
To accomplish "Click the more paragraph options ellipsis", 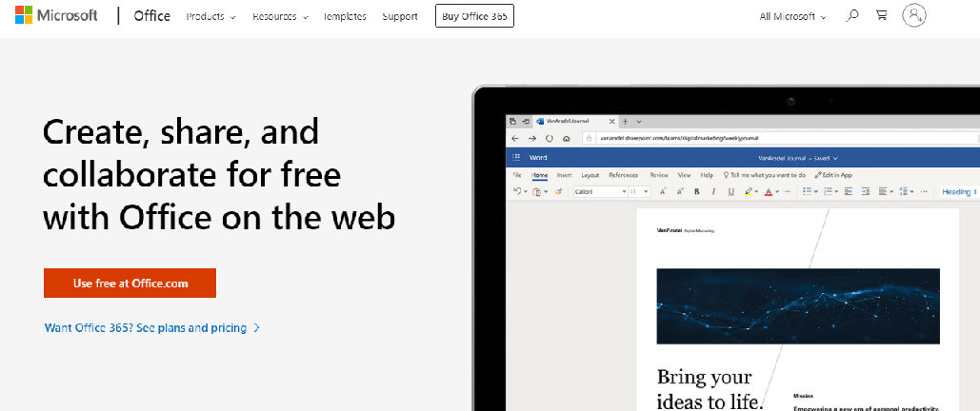I will pyautogui.click(x=924, y=192).
